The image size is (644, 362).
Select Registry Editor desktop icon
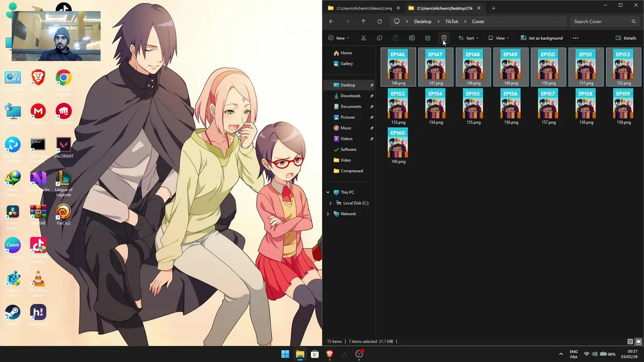click(x=13, y=284)
